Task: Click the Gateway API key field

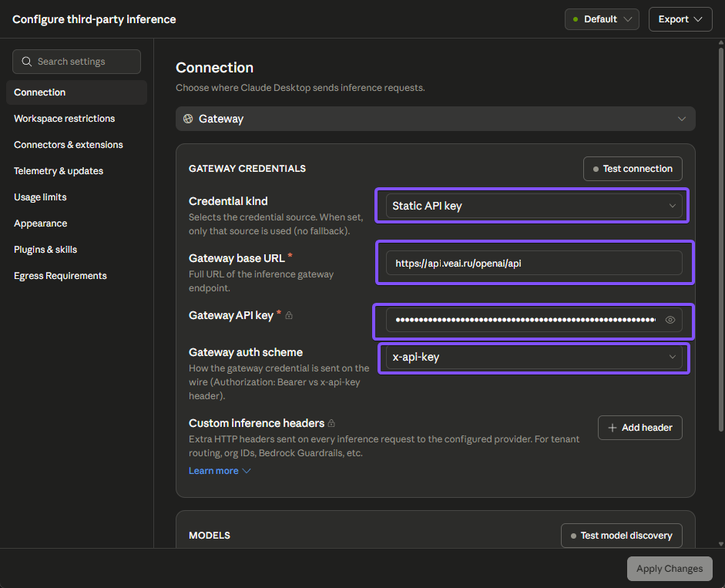Action: tap(534, 320)
